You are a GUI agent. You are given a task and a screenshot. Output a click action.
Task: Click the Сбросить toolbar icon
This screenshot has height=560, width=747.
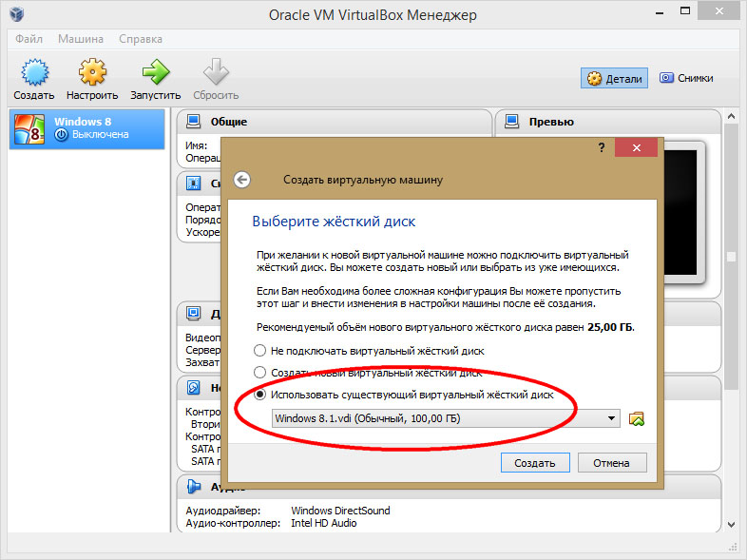coord(216,72)
